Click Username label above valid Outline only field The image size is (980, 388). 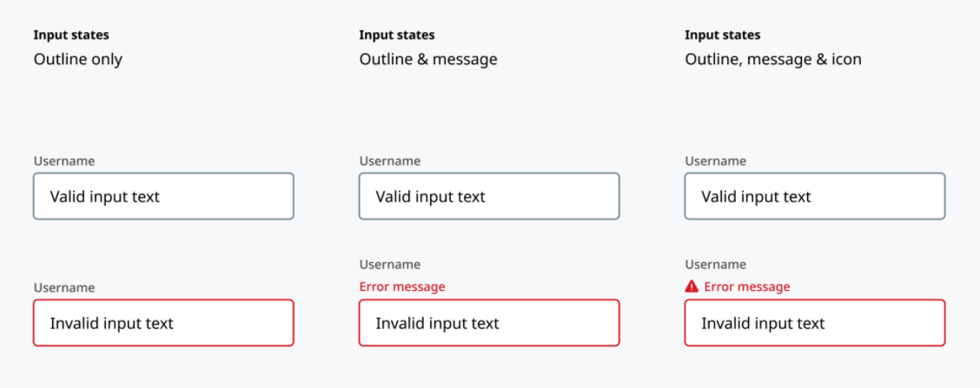pos(64,161)
